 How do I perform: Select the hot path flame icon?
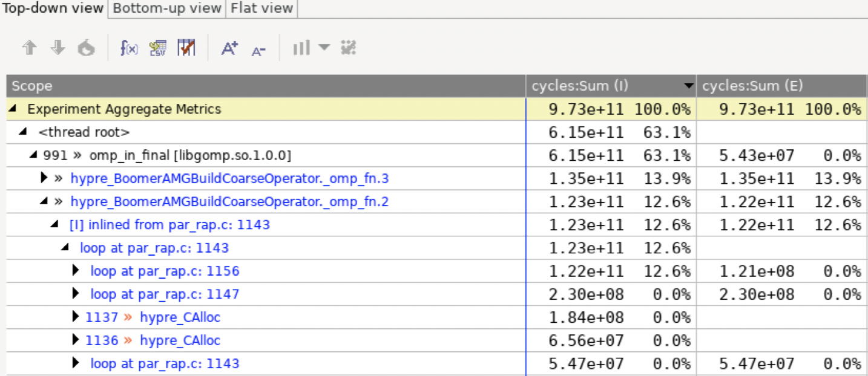coord(87,48)
